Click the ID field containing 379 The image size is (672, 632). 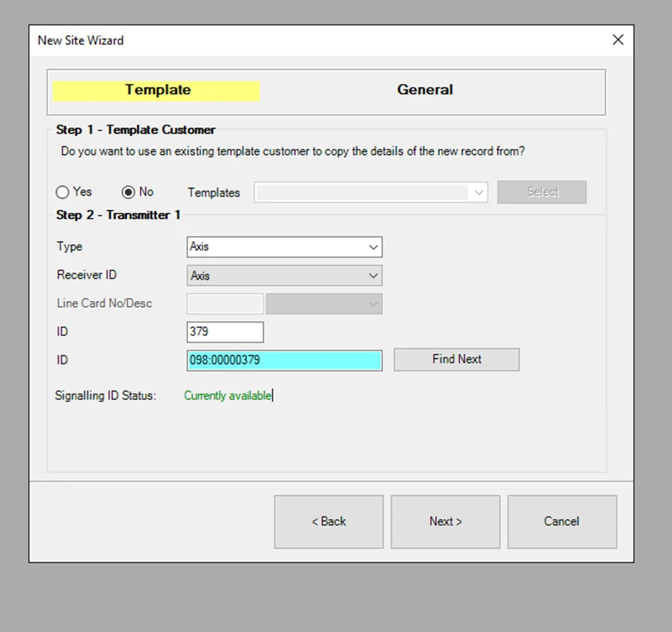225,332
